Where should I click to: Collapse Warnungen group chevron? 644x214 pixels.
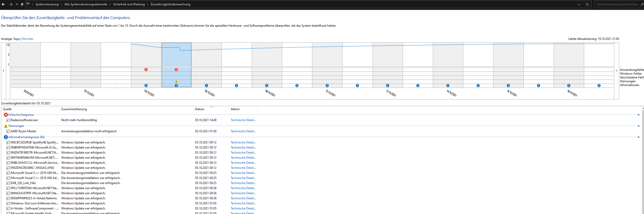tap(638, 126)
